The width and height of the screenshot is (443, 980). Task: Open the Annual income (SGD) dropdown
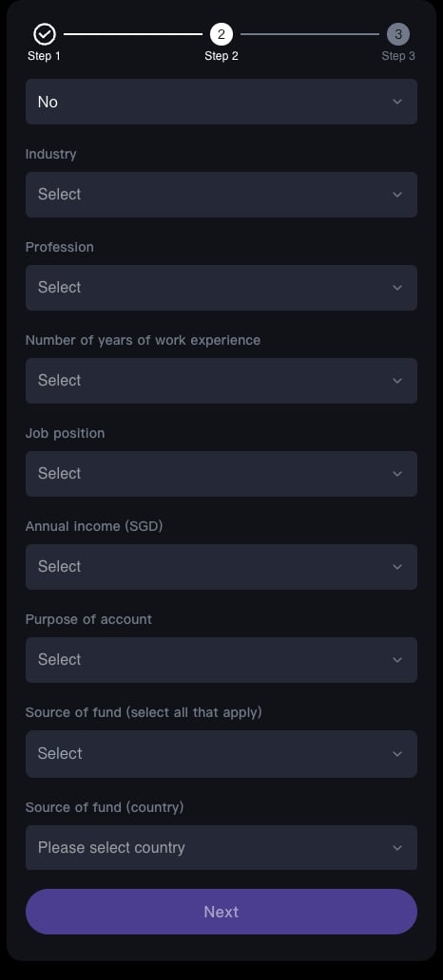click(221, 567)
